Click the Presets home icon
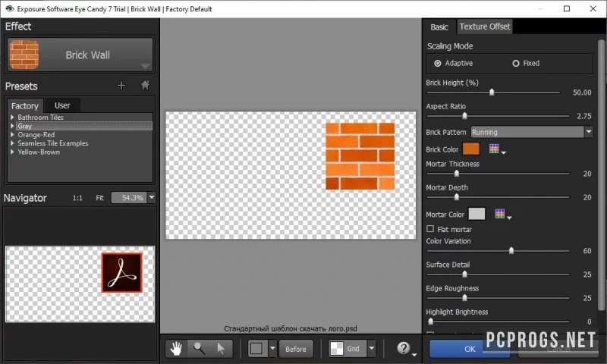 (145, 85)
